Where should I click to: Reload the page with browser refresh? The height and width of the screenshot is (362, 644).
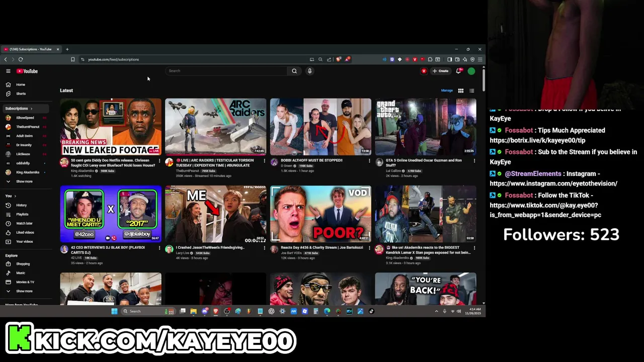(x=21, y=59)
